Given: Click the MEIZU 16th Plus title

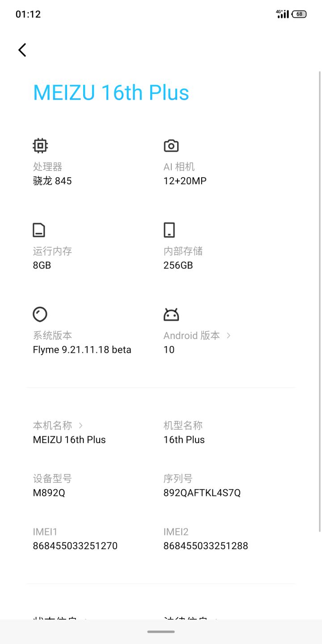Looking at the screenshot, I should click(111, 93).
